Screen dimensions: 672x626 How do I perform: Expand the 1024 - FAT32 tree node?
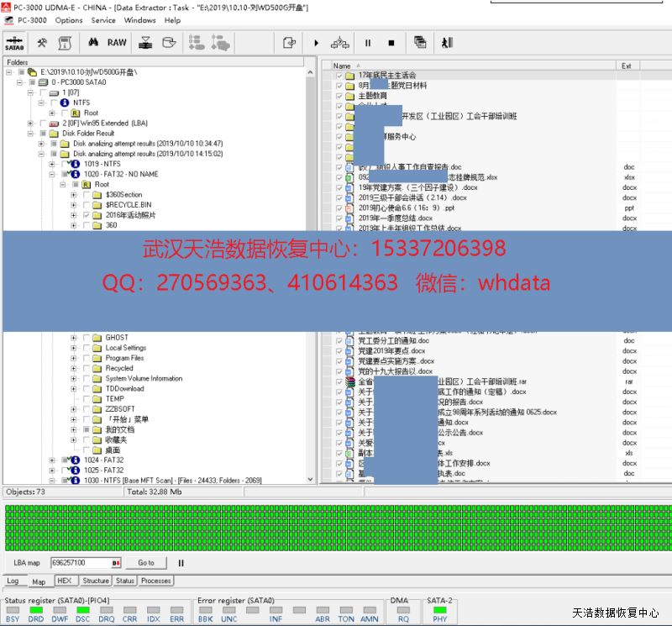52,460
